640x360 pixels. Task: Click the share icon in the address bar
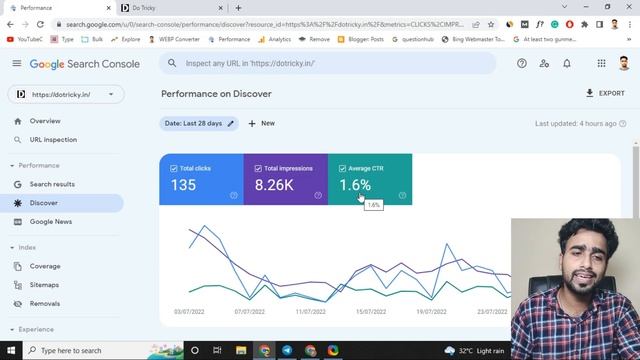tap(476, 24)
